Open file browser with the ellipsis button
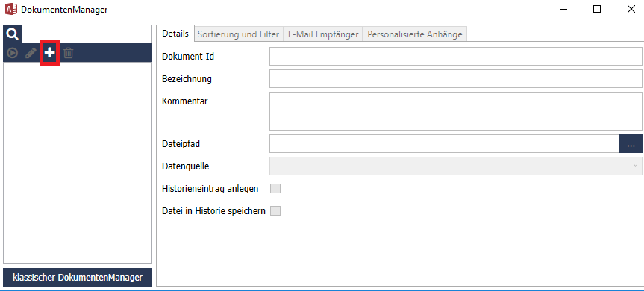644x291 pixels. [631, 144]
